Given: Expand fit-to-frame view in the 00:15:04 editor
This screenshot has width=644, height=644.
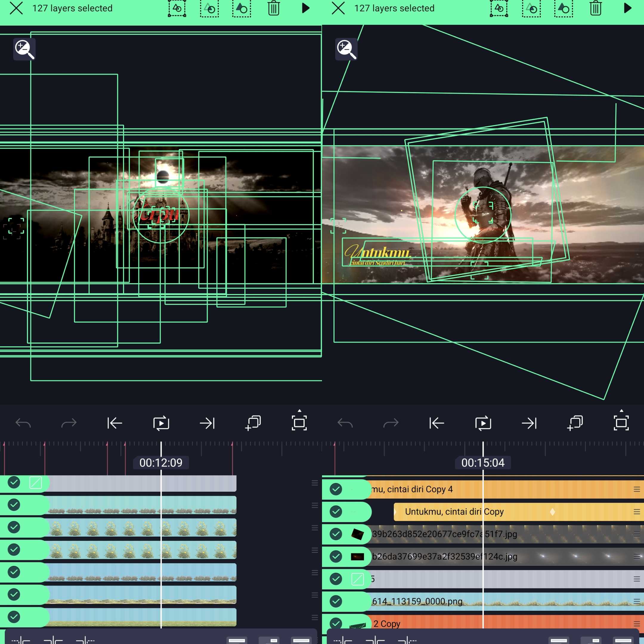Looking at the screenshot, I should pos(621,423).
